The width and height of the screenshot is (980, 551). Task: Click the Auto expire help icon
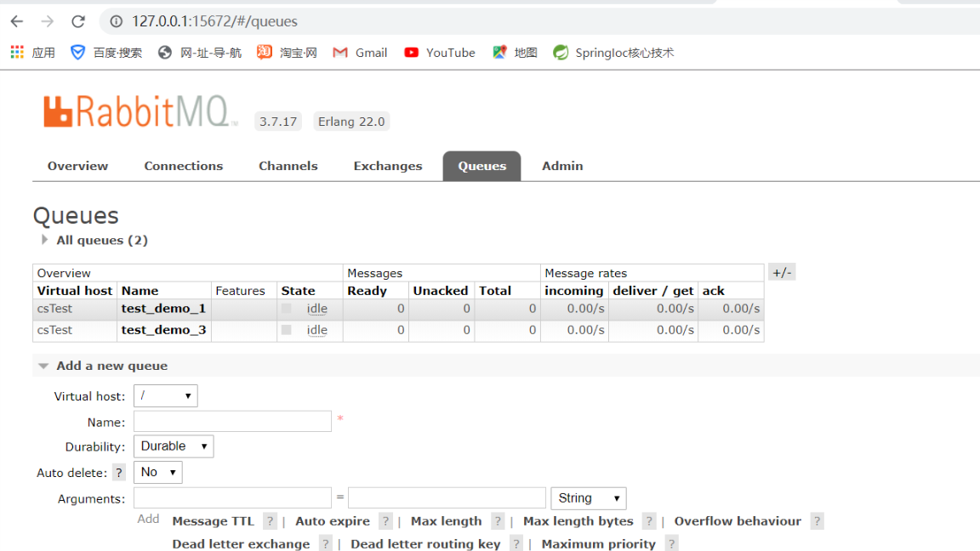385,521
